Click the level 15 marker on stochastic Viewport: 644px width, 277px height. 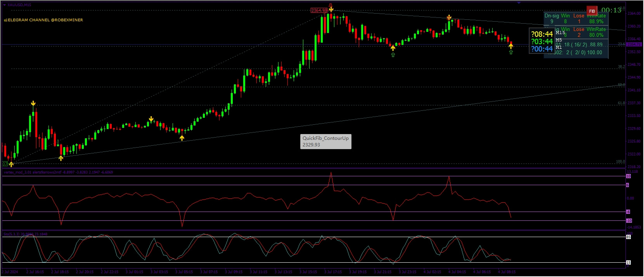pyautogui.click(x=628, y=262)
